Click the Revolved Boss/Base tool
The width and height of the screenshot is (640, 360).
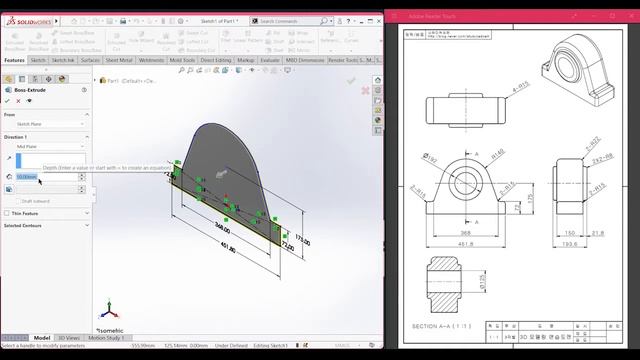pos(39,42)
